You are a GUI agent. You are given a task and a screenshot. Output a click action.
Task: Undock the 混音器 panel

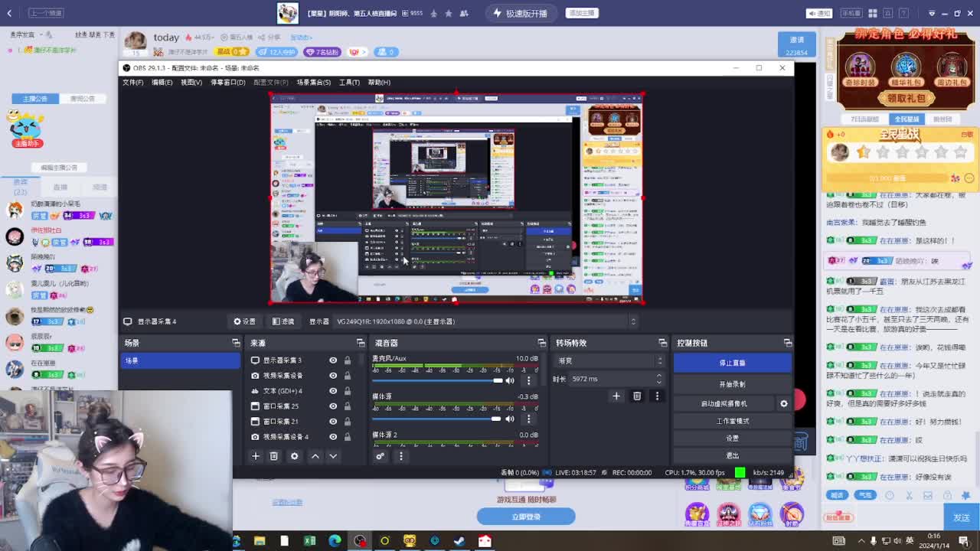(x=541, y=343)
